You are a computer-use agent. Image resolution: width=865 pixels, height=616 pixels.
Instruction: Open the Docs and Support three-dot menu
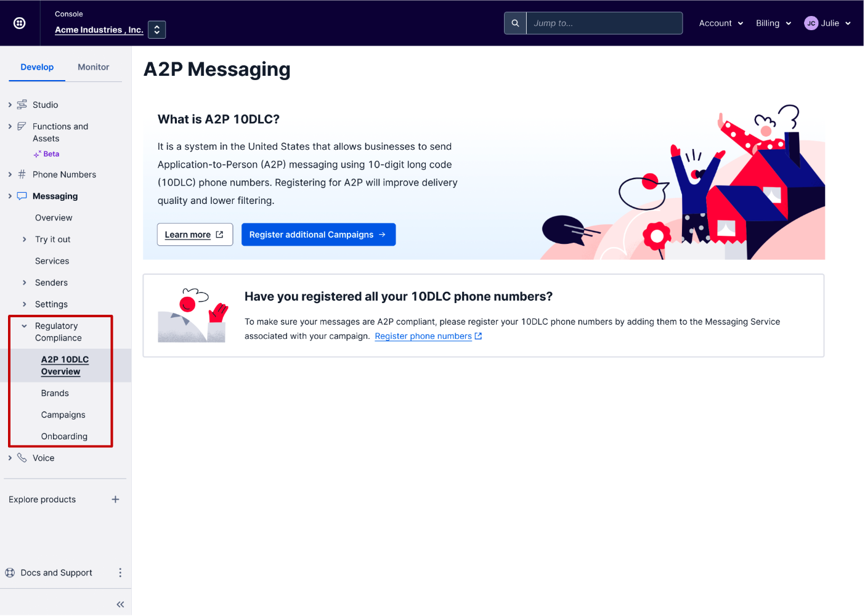[120, 573]
